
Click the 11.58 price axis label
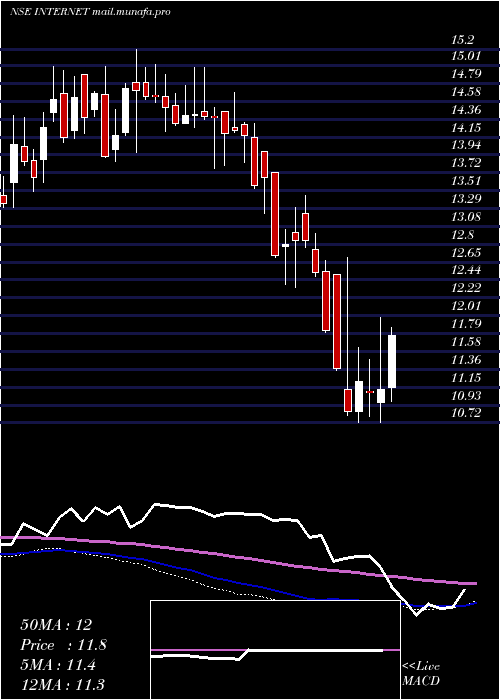(x=466, y=342)
